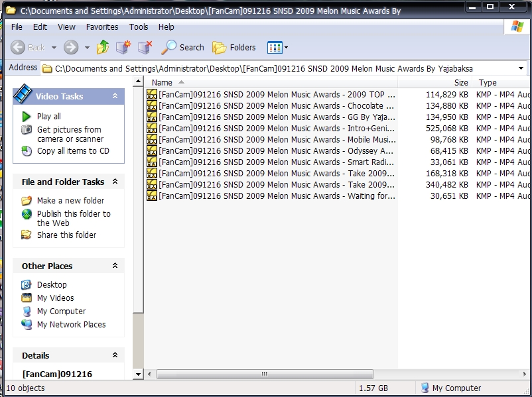Sort files by the Name column header

[271, 82]
